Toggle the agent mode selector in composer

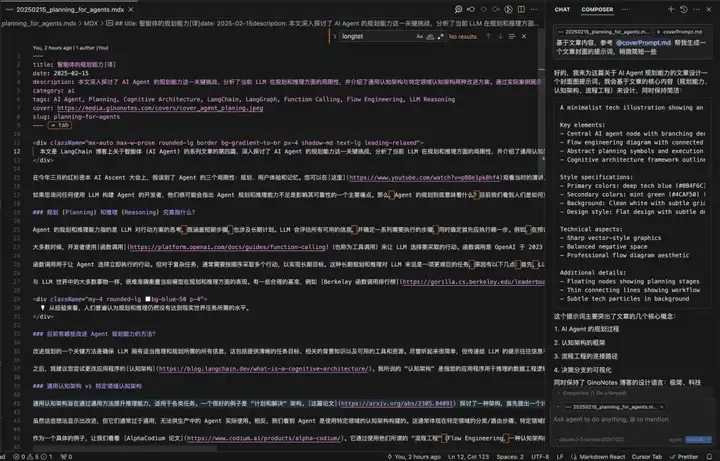[x=675, y=440]
